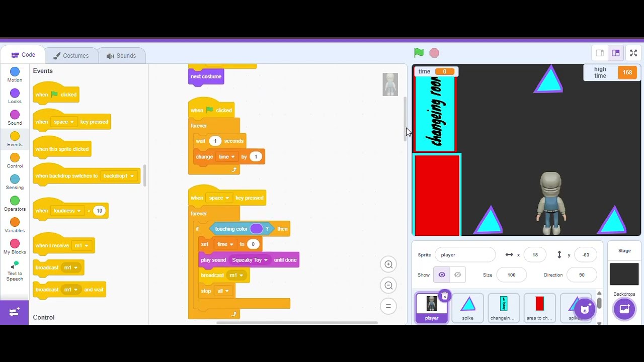Select the player sprite thumbnail
Viewport: 644px width, 362px height.
(432, 308)
